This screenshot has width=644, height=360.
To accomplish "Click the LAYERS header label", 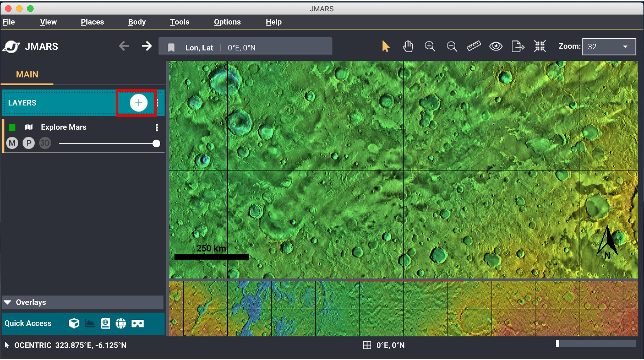I will click(x=22, y=103).
